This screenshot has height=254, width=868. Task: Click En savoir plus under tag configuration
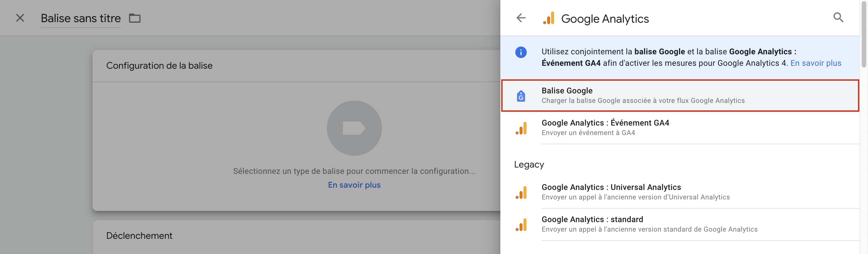click(354, 185)
